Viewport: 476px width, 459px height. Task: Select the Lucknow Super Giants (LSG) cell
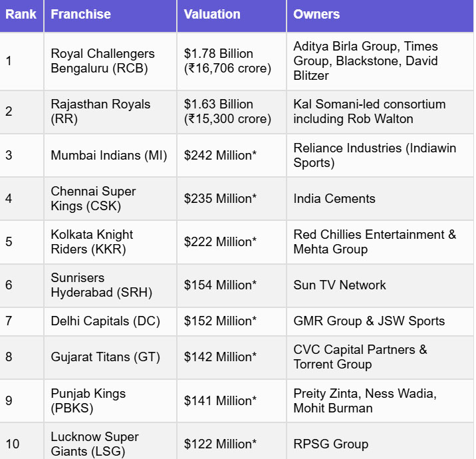point(94,444)
